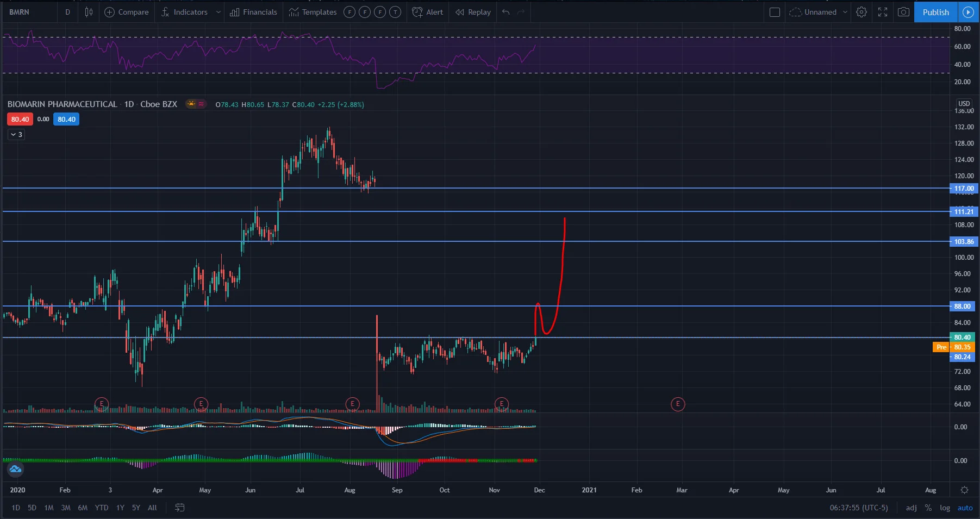
Task: Change the D timeframe interval
Action: pyautogui.click(x=67, y=12)
